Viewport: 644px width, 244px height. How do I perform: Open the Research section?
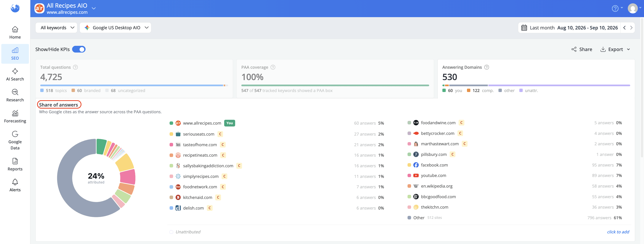click(x=15, y=96)
